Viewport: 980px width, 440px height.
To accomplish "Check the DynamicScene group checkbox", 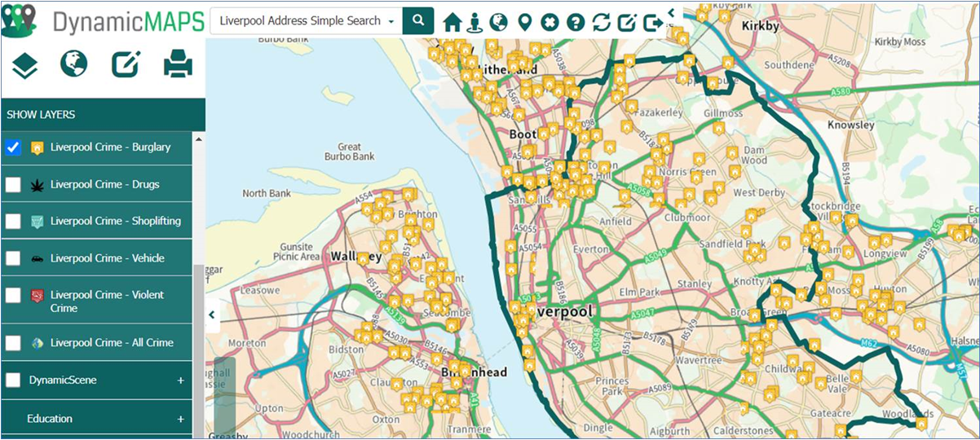I will point(13,380).
